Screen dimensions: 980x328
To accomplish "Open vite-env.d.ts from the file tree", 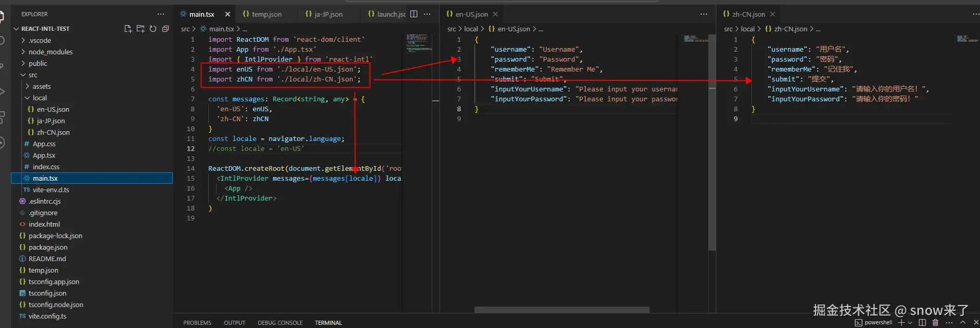I will (92, 190).
